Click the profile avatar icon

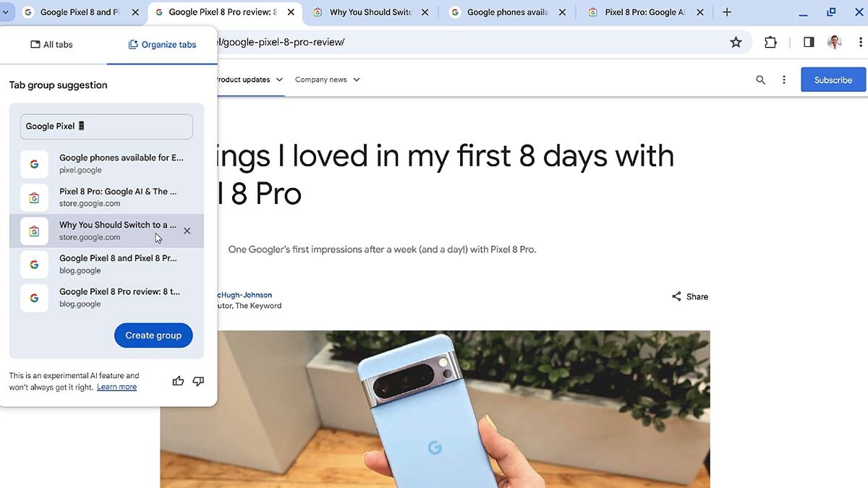tap(834, 43)
